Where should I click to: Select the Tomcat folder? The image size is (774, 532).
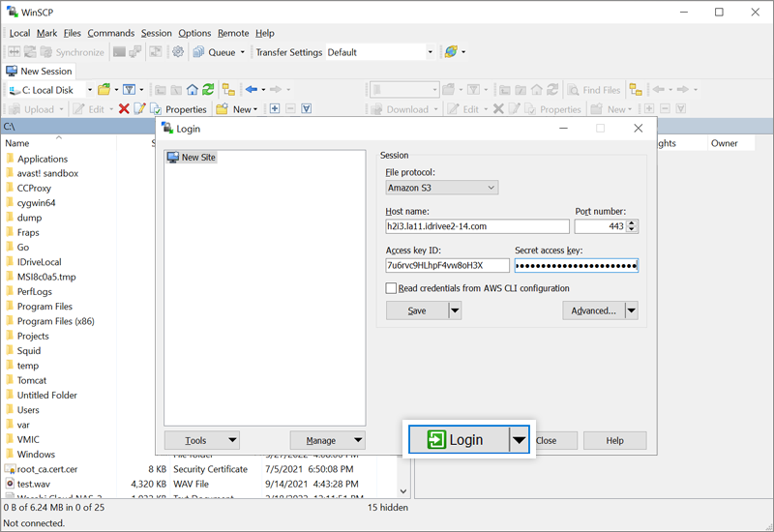click(x=32, y=380)
